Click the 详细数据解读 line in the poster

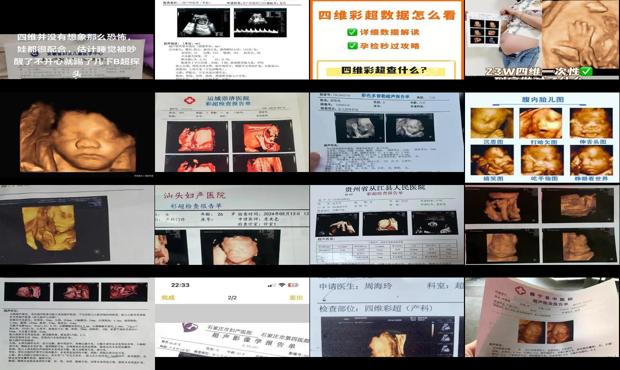click(389, 32)
